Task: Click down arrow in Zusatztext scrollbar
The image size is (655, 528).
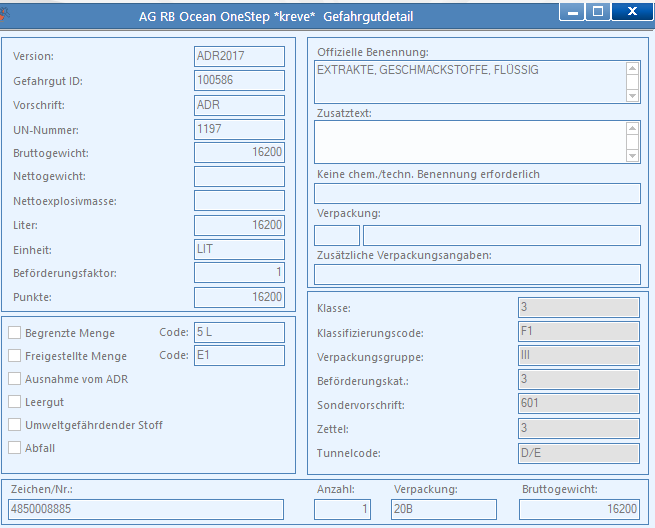Action: click(632, 156)
